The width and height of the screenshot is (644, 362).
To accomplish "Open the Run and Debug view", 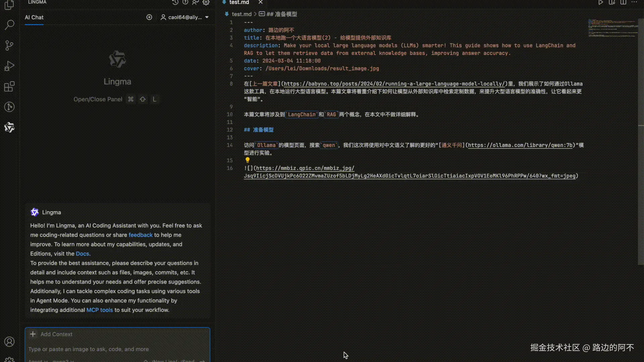I will (9, 66).
